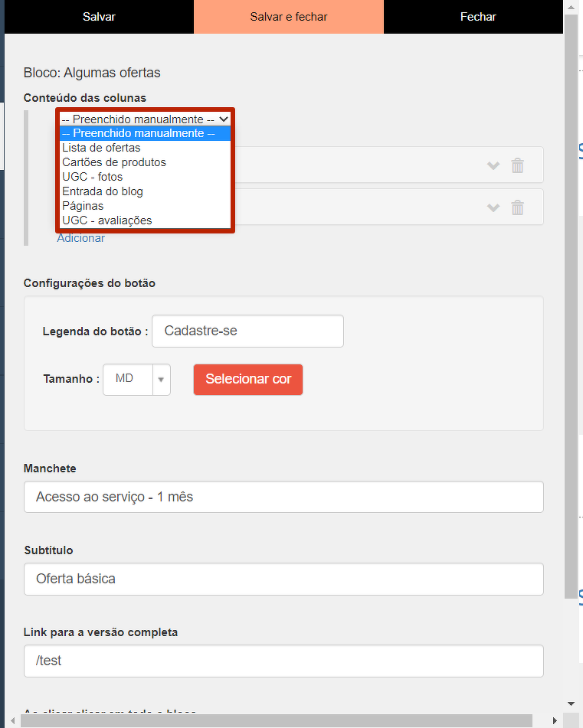
Task: Expand the second column row chevron
Action: pyautogui.click(x=493, y=208)
